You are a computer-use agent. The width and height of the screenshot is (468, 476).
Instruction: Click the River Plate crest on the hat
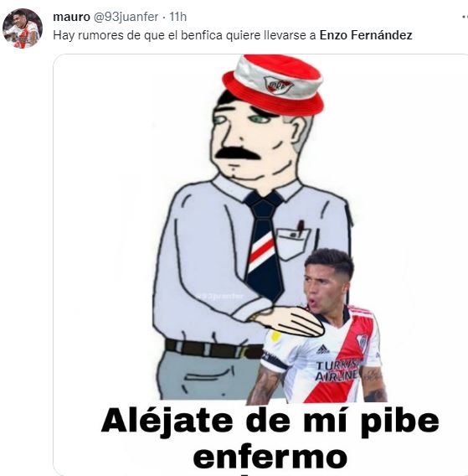[279, 85]
